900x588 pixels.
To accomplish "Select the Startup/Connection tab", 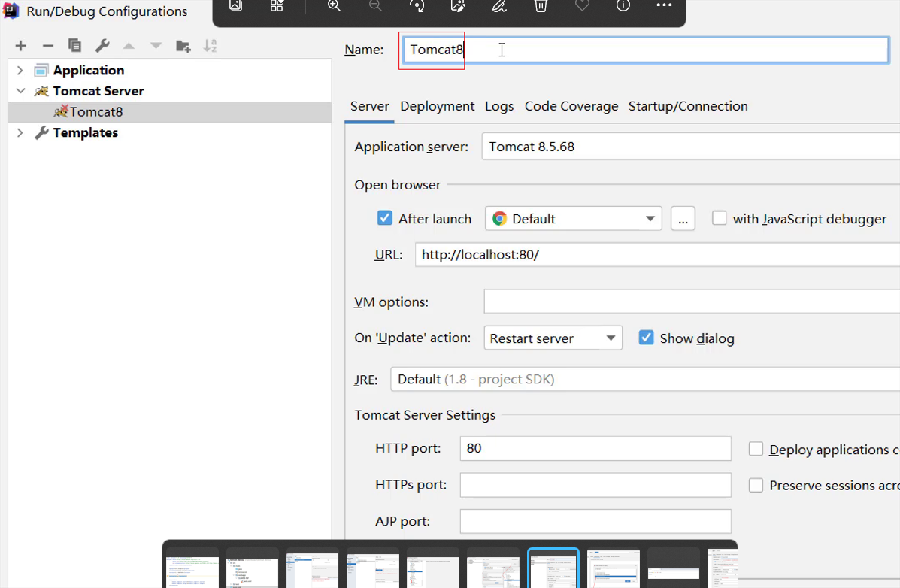I will tap(688, 106).
